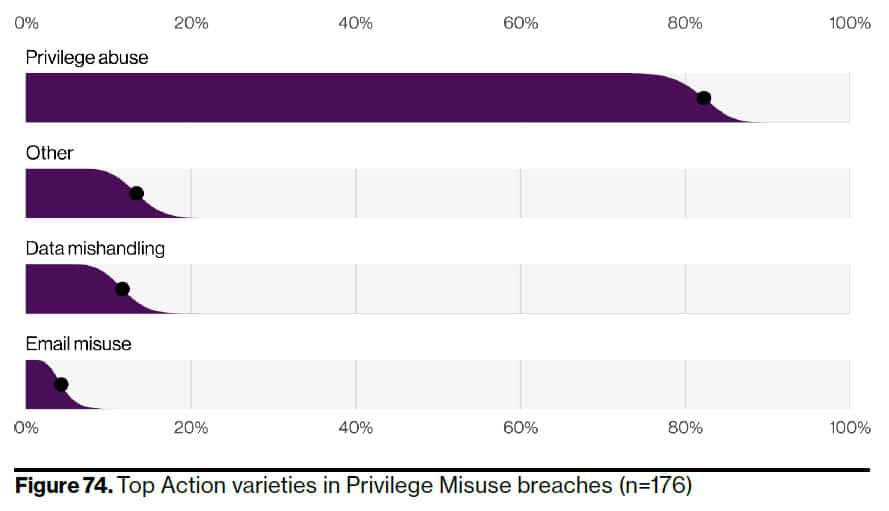This screenshot has width=889, height=511.
Task: Click the 100% label on the bottom axis
Action: tap(849, 428)
